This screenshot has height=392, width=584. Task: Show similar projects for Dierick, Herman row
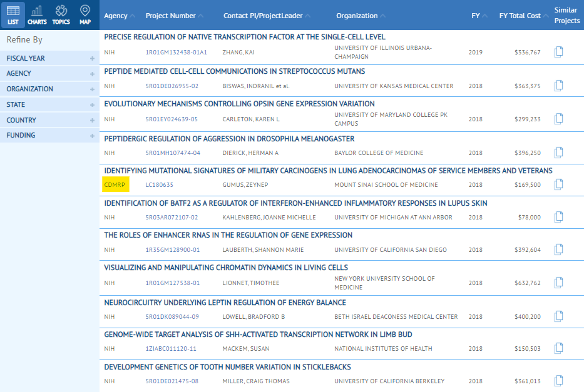[558, 153]
